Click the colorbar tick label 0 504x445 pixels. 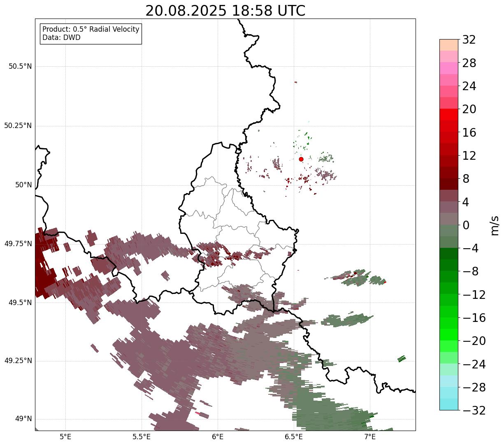(466, 225)
